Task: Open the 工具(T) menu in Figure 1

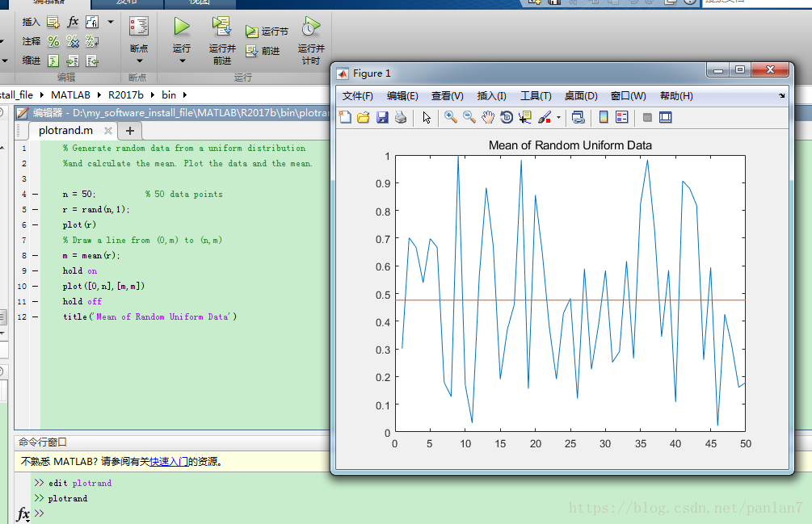Action: pos(535,96)
